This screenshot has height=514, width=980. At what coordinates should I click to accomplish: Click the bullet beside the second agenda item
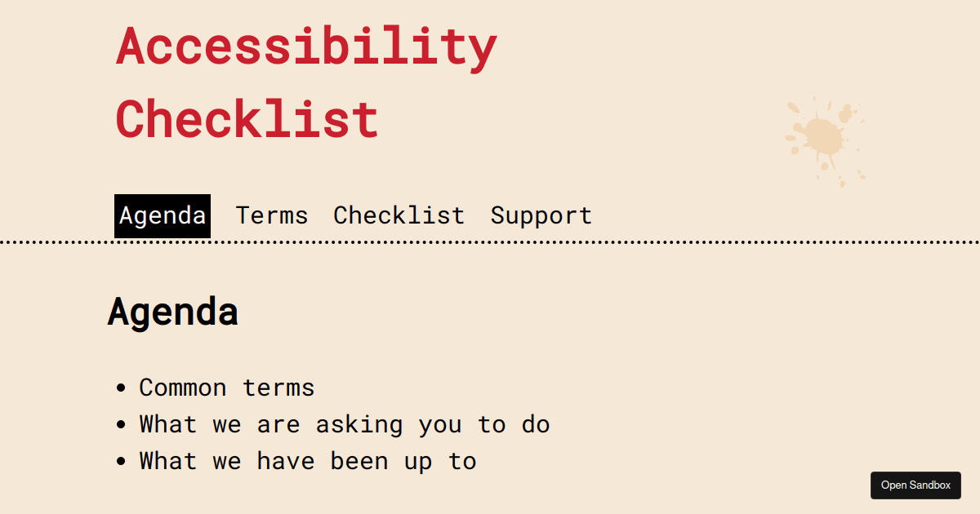[x=121, y=423]
